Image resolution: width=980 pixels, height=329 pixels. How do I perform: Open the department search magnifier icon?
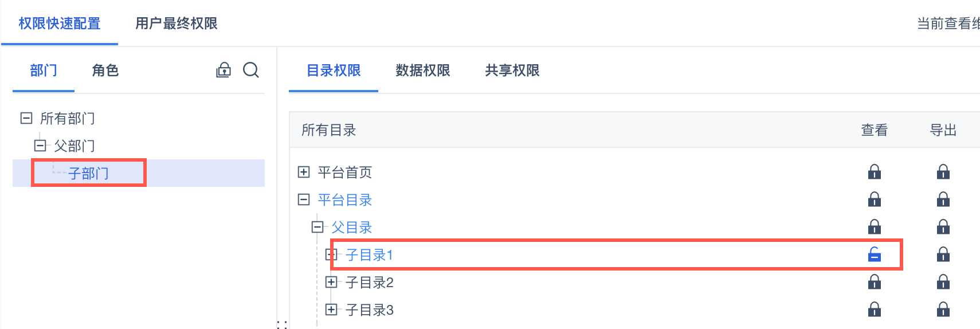pyautogui.click(x=251, y=70)
